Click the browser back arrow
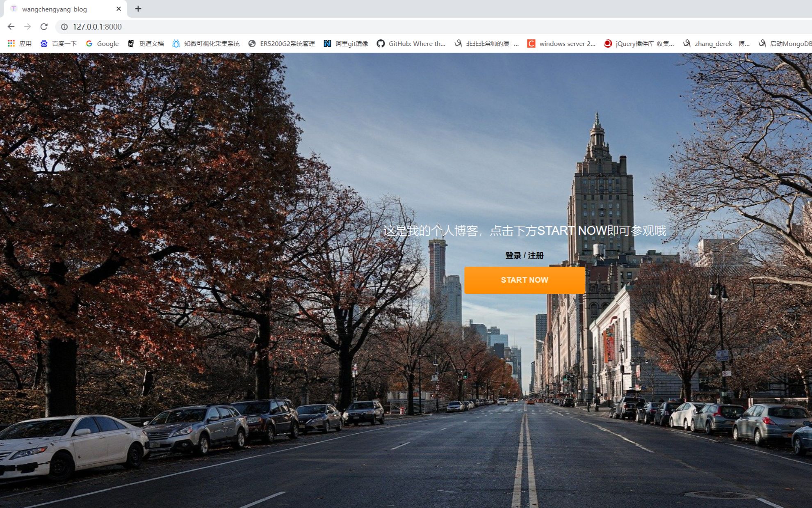Image resolution: width=812 pixels, height=508 pixels. (11, 27)
